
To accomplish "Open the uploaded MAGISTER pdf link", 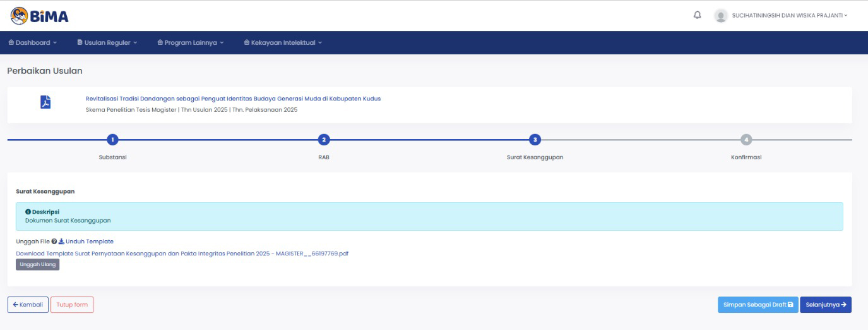I will pyautogui.click(x=182, y=253).
